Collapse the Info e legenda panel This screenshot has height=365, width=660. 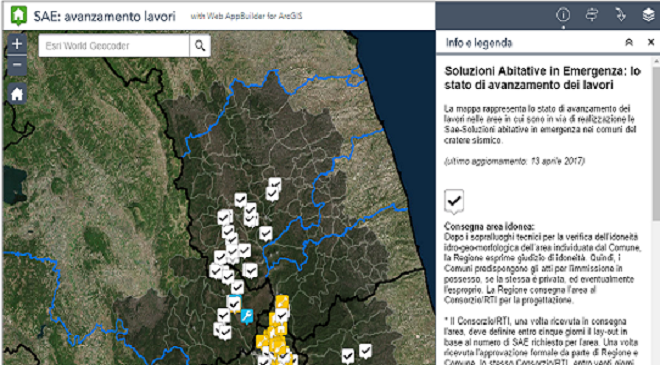[629, 43]
